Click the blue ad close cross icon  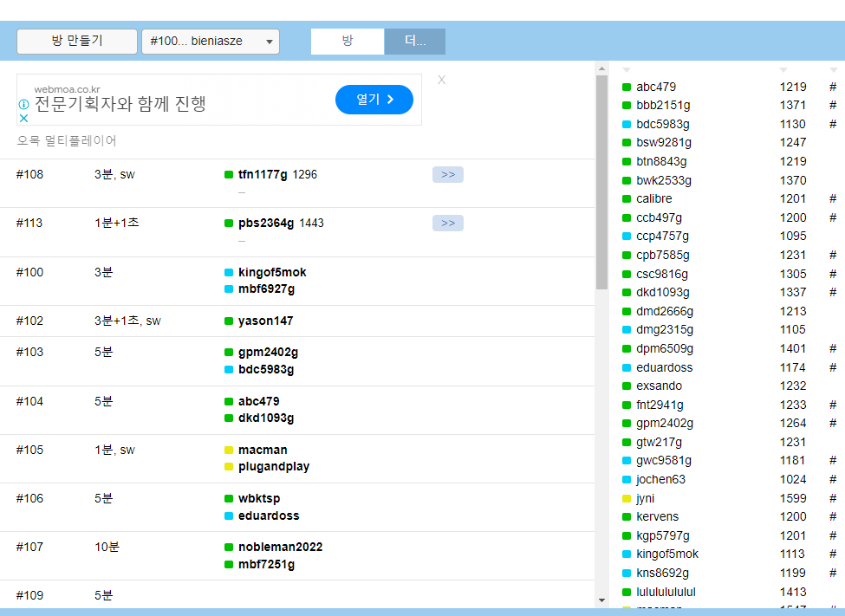(23, 118)
